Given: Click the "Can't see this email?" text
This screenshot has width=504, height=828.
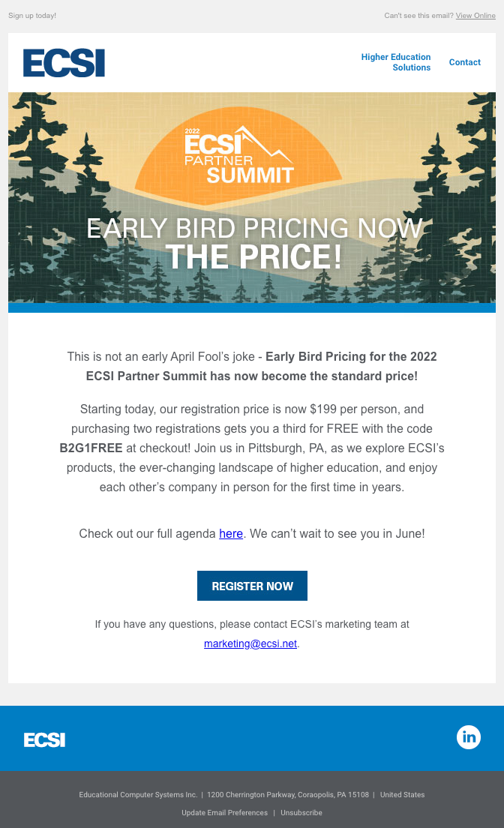Looking at the screenshot, I should (x=418, y=16).
